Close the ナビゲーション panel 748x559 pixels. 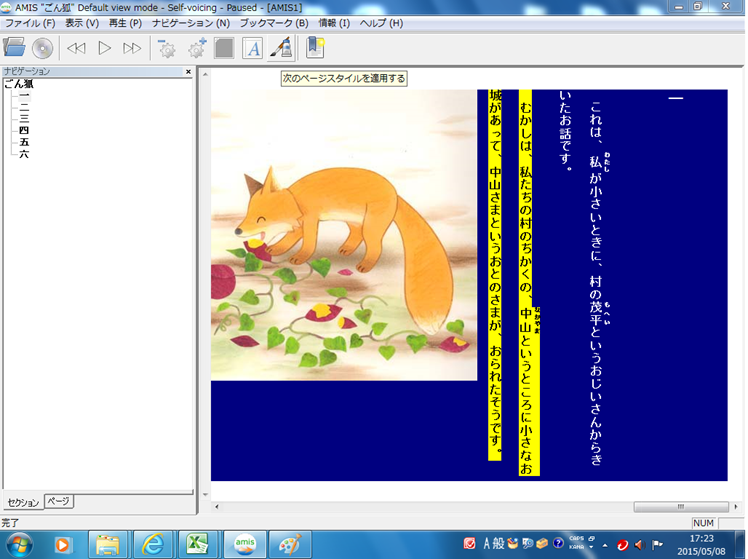[188, 72]
